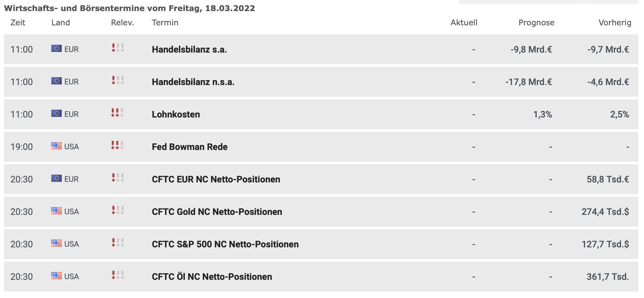The height and width of the screenshot is (298, 644).
Task: Click relevance indicator for Lohnkosten
Action: [118, 113]
